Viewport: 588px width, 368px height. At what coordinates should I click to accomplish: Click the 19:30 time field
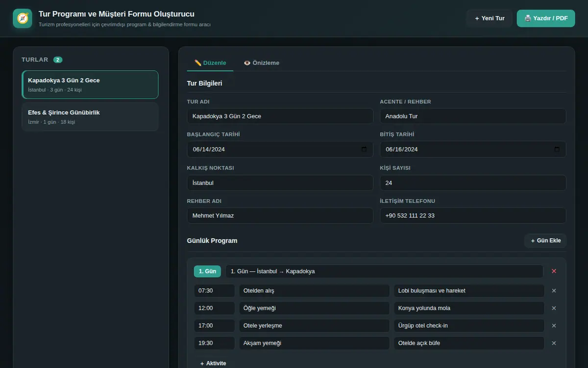[215, 343]
